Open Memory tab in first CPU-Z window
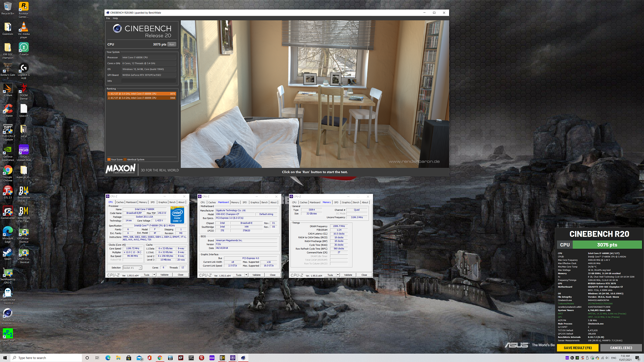 (x=143, y=202)
